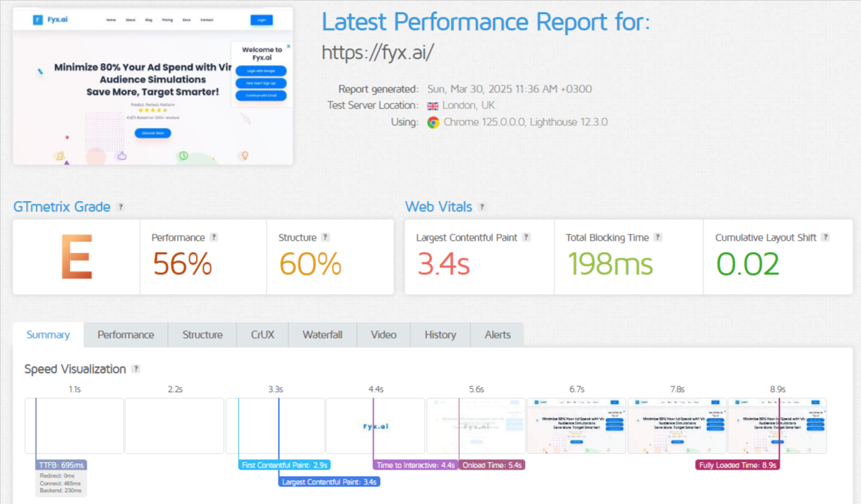Open the Alerts tab
This screenshot has height=504, width=861.
[x=497, y=335]
